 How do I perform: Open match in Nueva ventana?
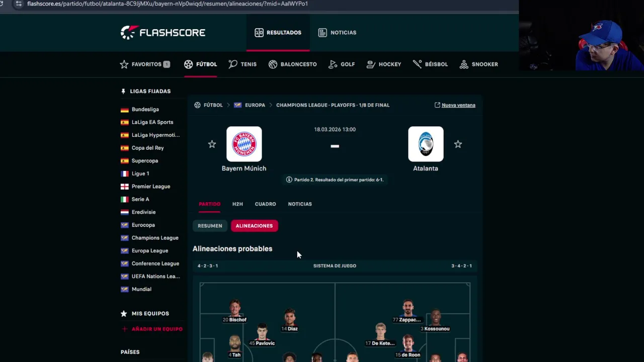pyautogui.click(x=455, y=105)
